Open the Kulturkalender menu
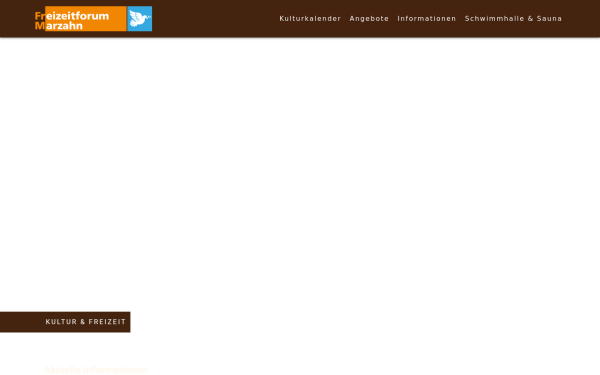Screen dimensions: 600x375 (x=310, y=18)
